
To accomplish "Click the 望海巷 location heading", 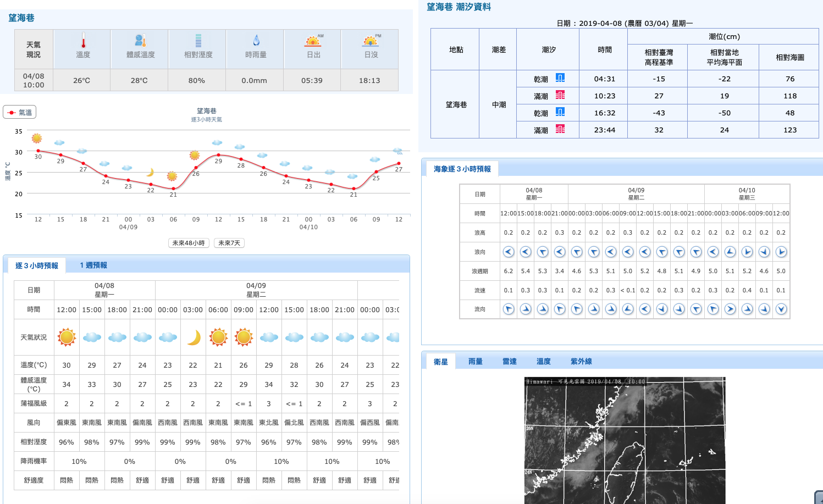I will pos(21,18).
